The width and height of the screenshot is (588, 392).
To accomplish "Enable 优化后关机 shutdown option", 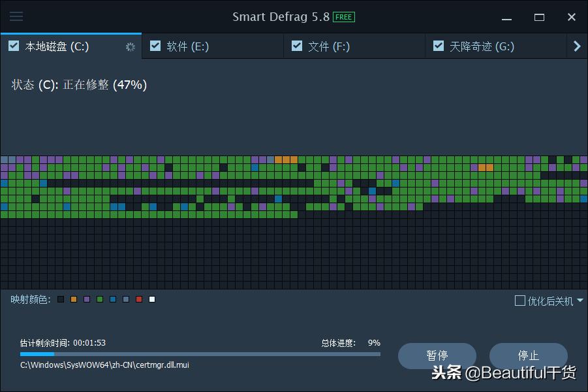I will click(520, 301).
